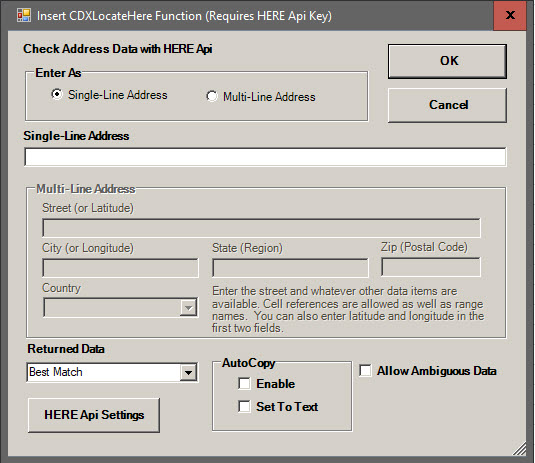Viewport: 535px width, 463px height.
Task: Open the Returned Data dropdown arrow
Action: pyautogui.click(x=188, y=372)
